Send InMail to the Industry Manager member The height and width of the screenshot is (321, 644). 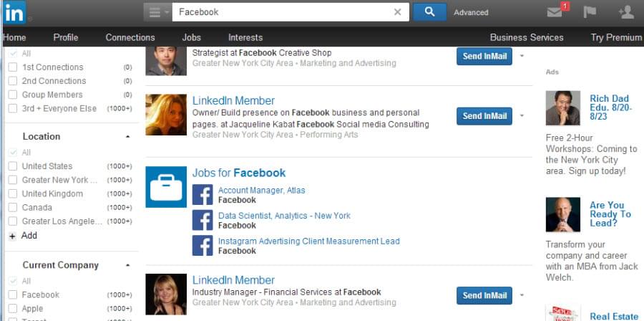point(484,295)
